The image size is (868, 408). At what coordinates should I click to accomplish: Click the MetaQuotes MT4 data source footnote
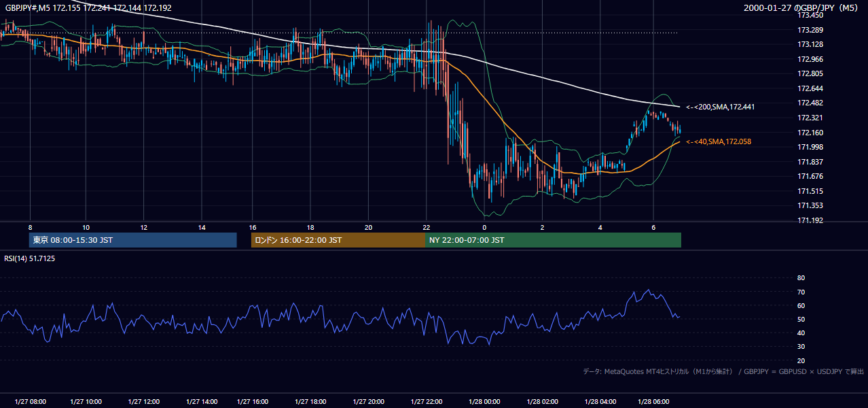pyautogui.click(x=723, y=371)
